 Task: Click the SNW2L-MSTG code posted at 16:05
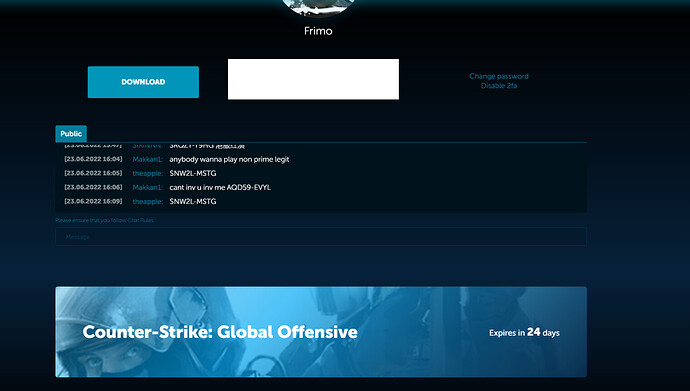coord(193,173)
